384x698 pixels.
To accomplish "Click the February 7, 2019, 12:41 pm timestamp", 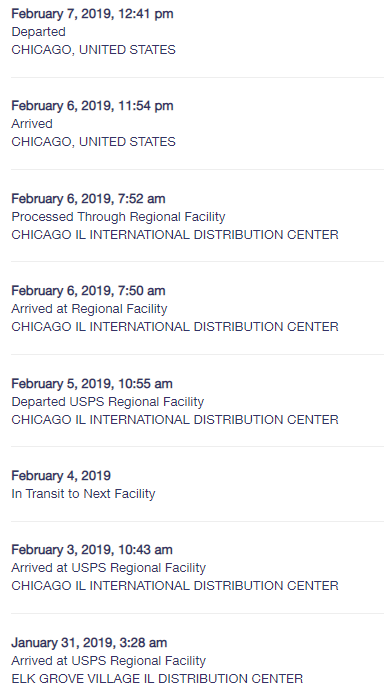I will 92,14.
